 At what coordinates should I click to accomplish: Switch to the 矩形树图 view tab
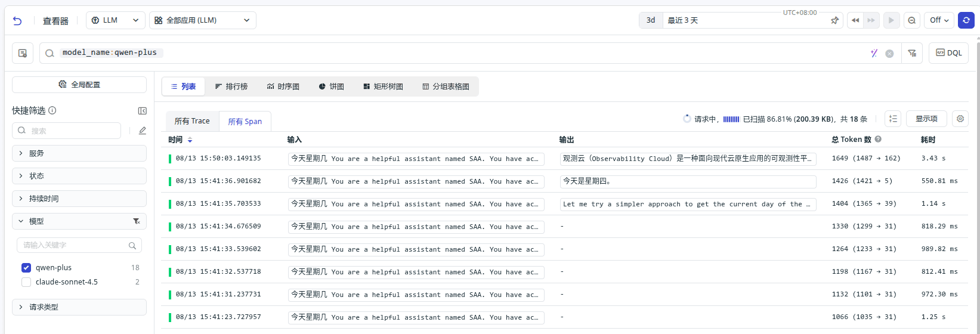click(384, 86)
